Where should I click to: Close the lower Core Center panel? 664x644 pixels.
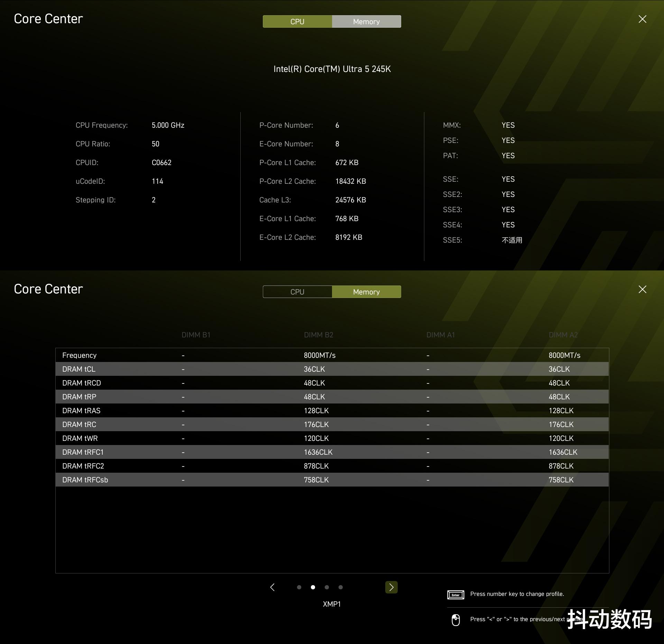pos(642,289)
